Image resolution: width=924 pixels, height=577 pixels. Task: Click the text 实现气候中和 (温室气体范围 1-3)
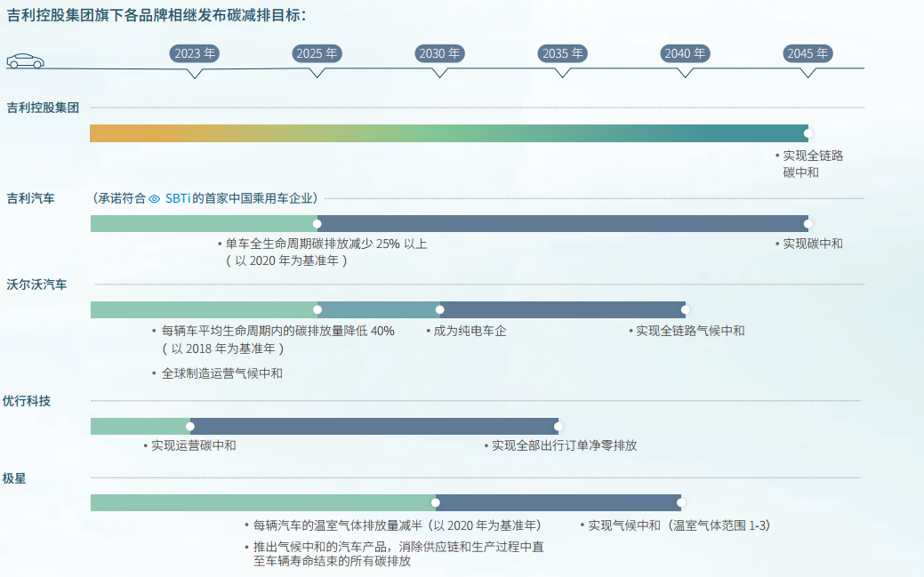click(x=679, y=525)
